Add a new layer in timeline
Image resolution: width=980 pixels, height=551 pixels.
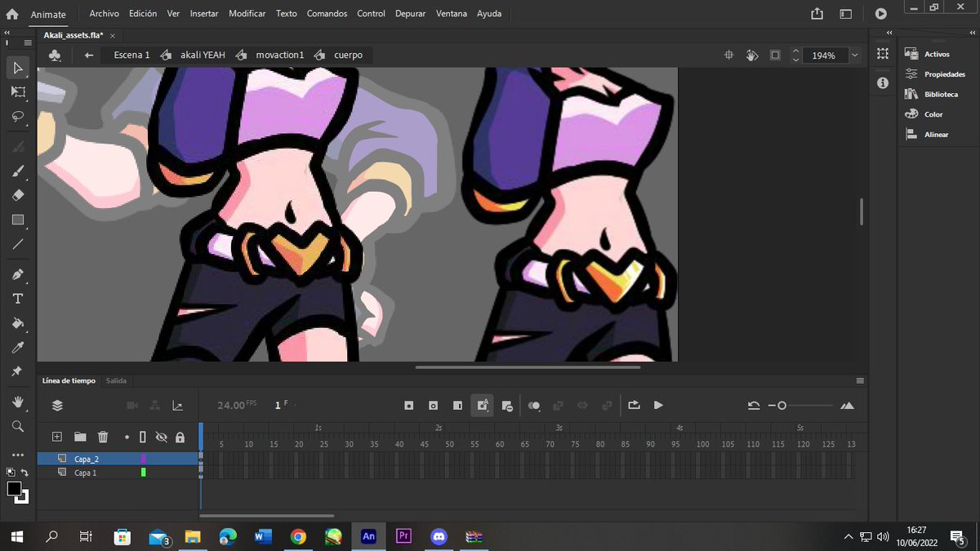57,438
